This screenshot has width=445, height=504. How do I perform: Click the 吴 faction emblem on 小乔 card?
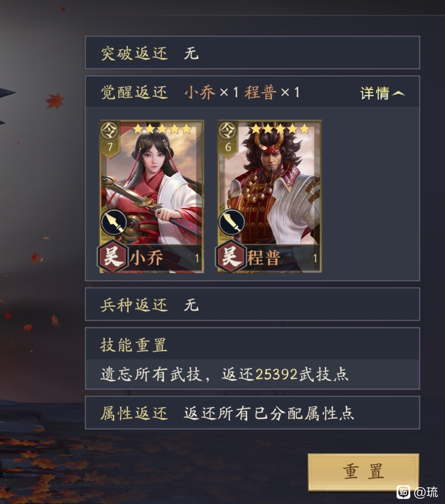[112, 256]
